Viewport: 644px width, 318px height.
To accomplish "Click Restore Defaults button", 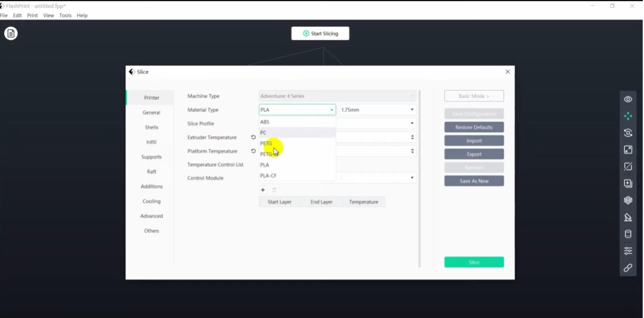I will (474, 127).
